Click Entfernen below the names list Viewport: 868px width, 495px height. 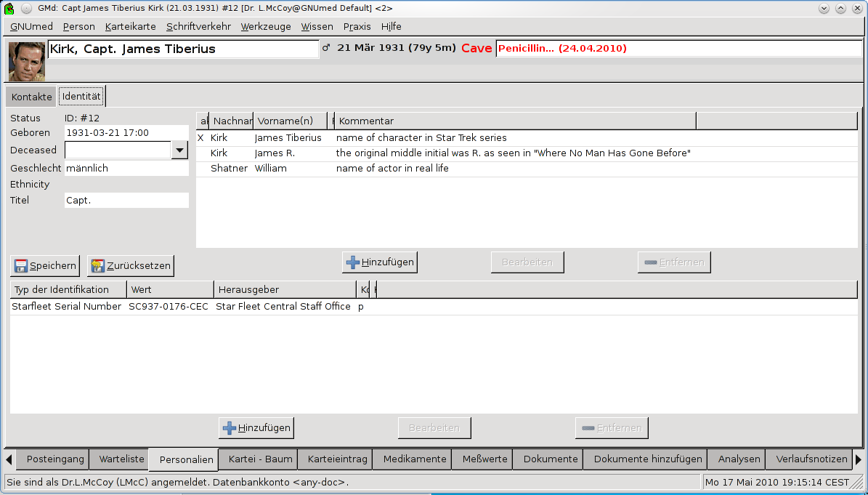pyautogui.click(x=674, y=262)
